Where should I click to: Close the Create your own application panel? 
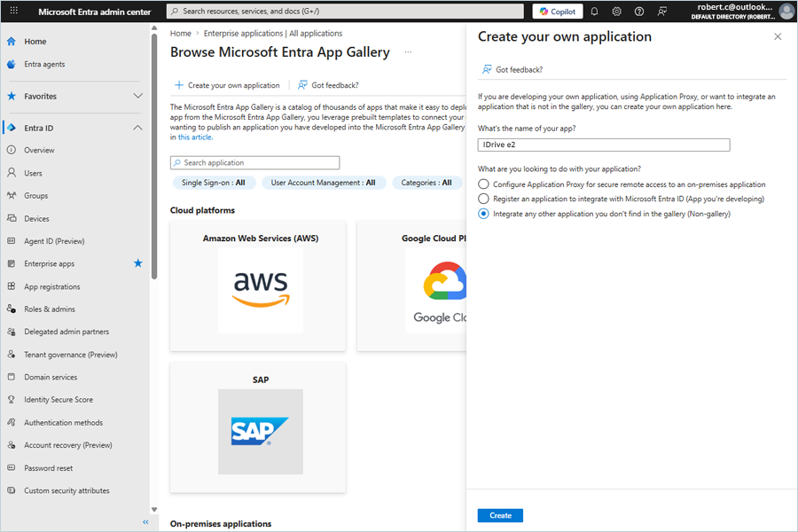click(x=778, y=36)
